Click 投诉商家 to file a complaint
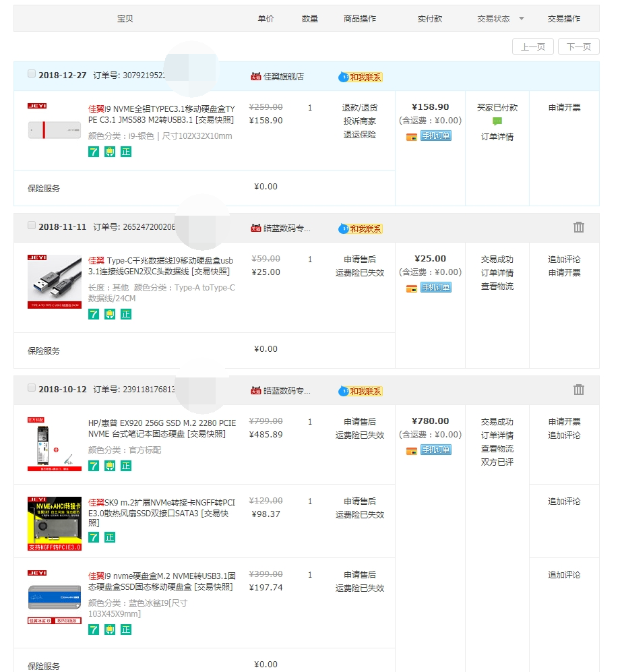This screenshot has height=672, width=622. click(x=360, y=121)
